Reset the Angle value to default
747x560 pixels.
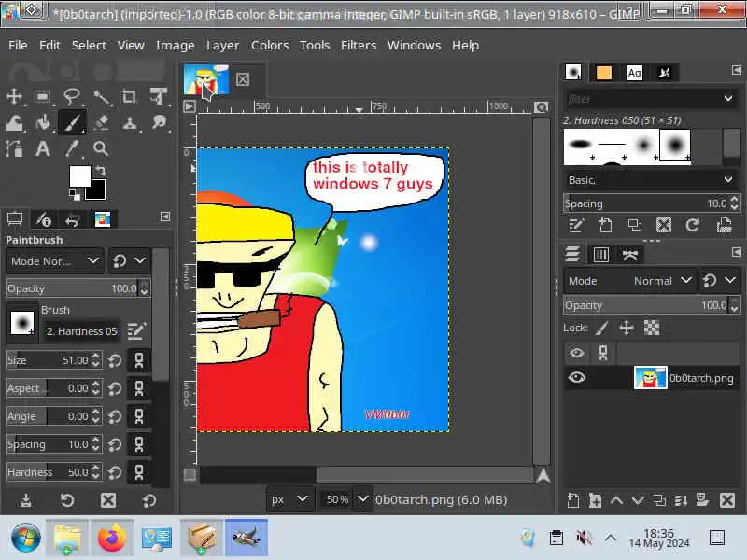tap(115, 416)
